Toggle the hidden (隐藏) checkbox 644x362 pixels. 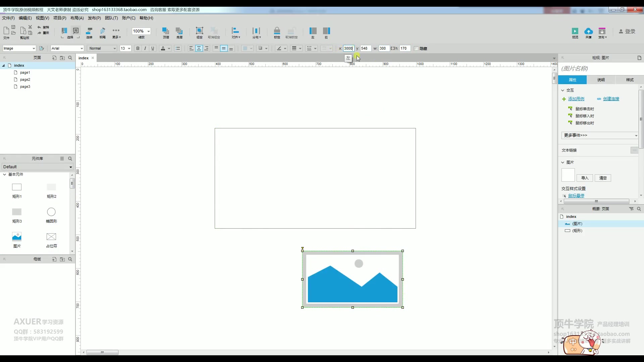pos(416,49)
